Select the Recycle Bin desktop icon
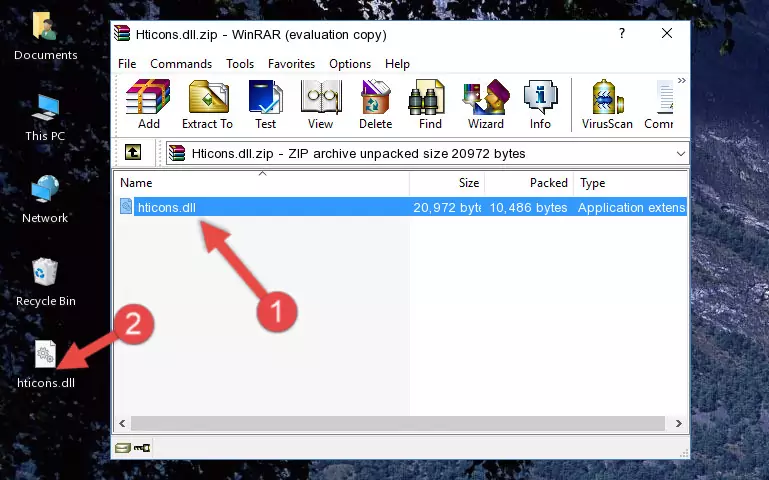769x480 pixels. (x=46, y=282)
